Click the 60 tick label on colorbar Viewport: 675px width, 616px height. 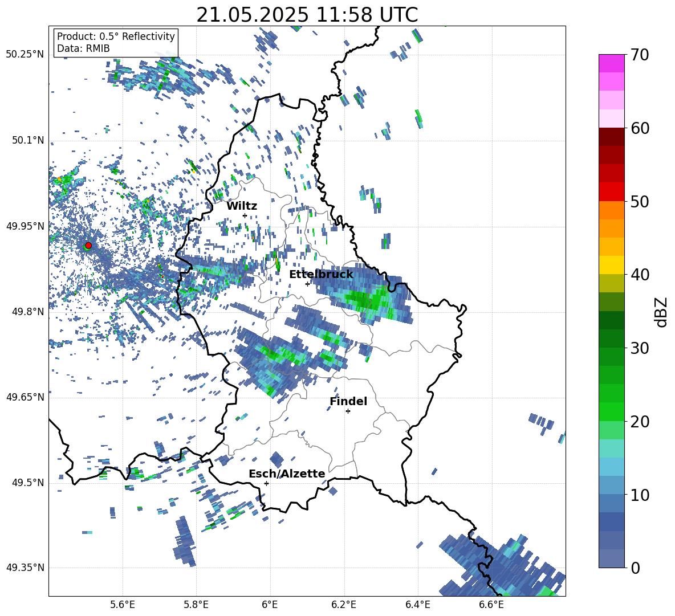[640, 128]
